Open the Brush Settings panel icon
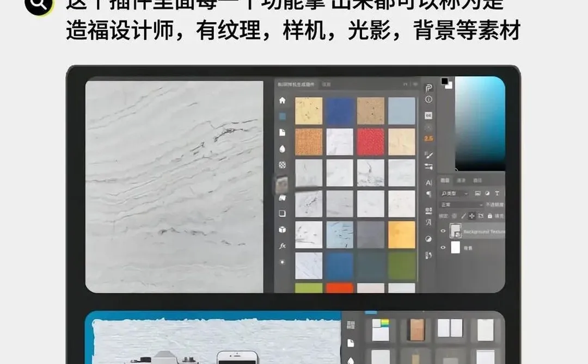The height and width of the screenshot is (364, 588). click(x=428, y=155)
